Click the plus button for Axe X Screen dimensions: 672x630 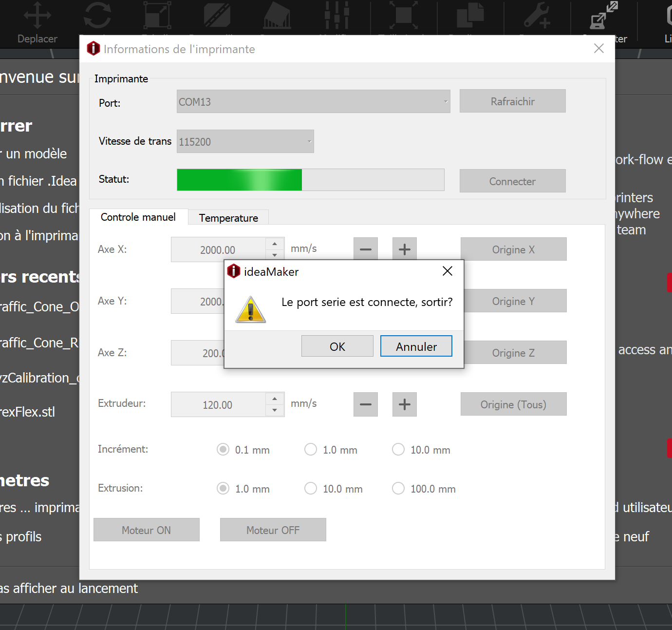(x=405, y=249)
